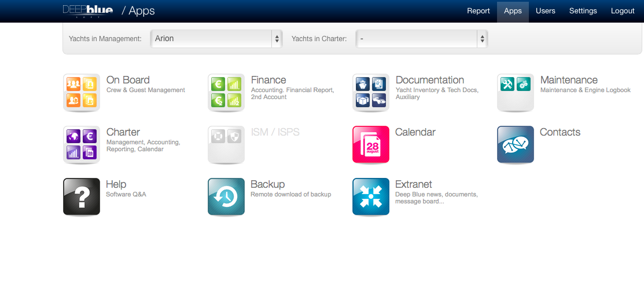Open the Documentation app icon
This screenshot has height=306, width=644.
click(x=370, y=92)
